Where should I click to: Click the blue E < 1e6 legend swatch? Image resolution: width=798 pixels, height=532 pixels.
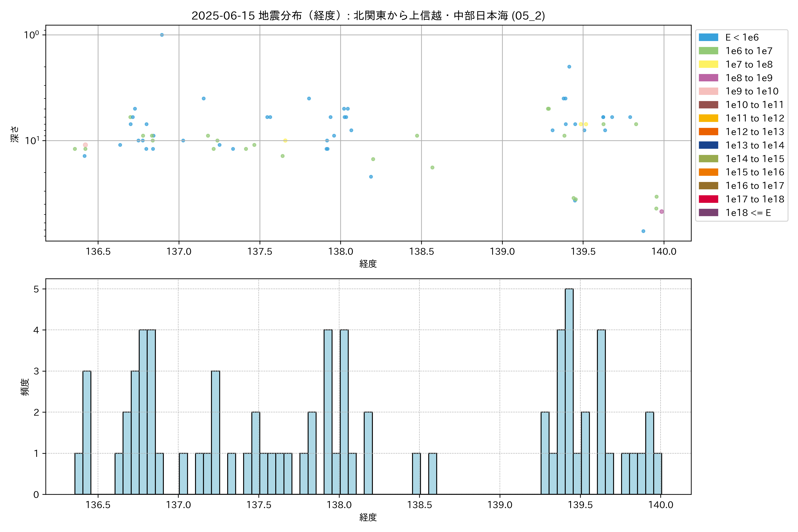tap(708, 37)
